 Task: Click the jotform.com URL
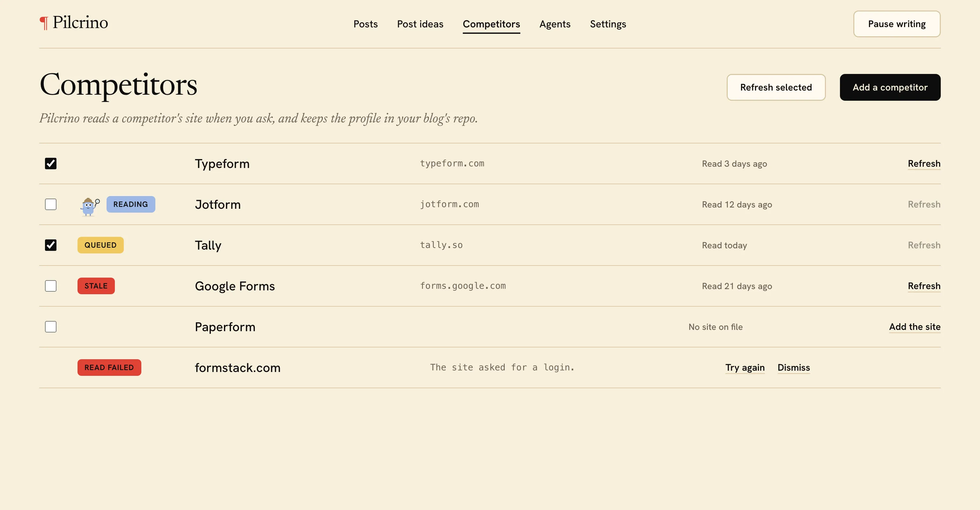coord(449,204)
